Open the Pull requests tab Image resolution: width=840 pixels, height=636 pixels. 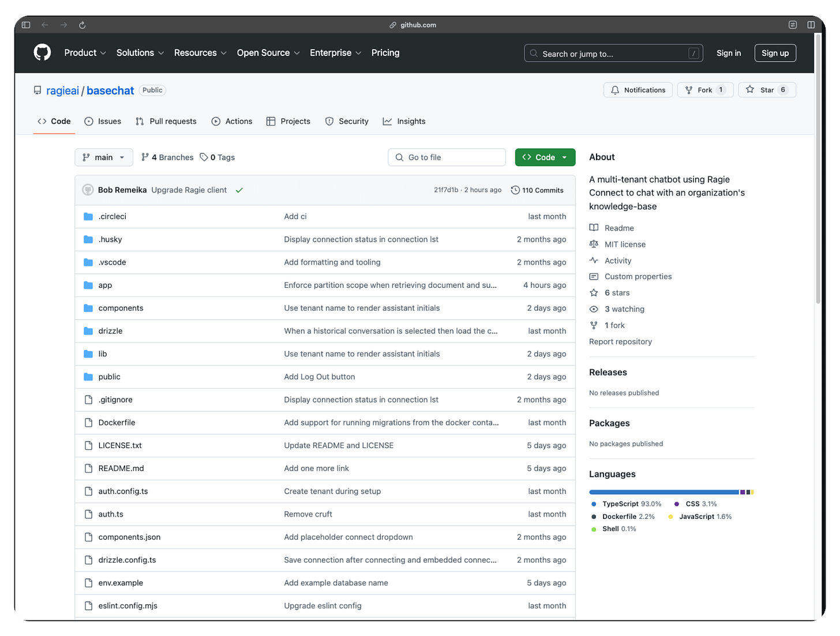pos(166,121)
